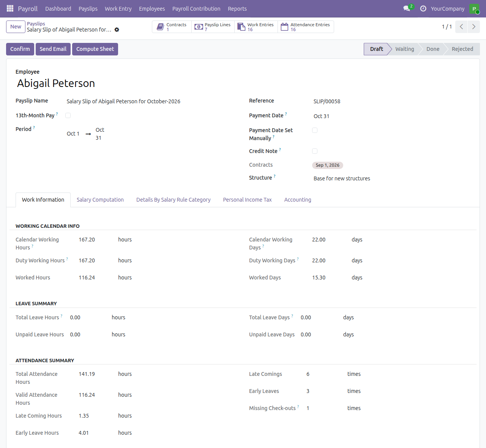Go to next record arrow
Viewport: 486px width, 448px height.
473,27
